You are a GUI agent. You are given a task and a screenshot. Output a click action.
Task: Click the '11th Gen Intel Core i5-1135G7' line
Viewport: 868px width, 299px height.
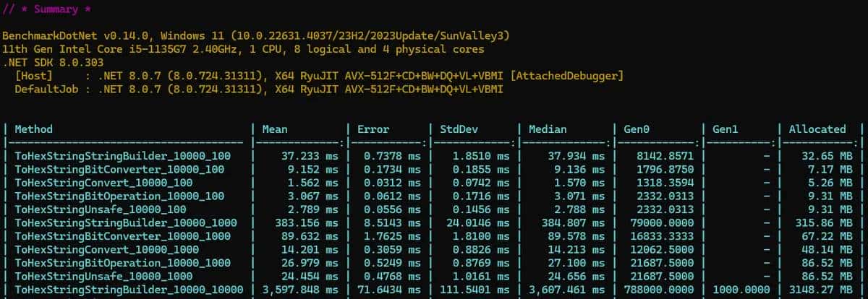pyautogui.click(x=244, y=49)
